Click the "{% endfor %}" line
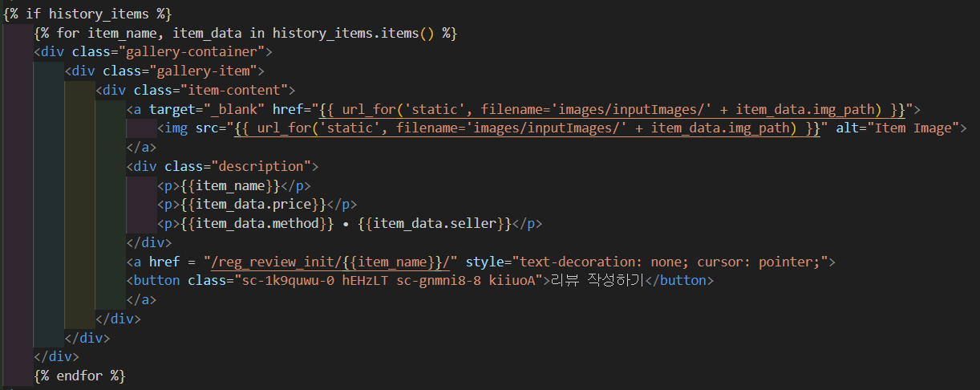 pyautogui.click(x=79, y=376)
